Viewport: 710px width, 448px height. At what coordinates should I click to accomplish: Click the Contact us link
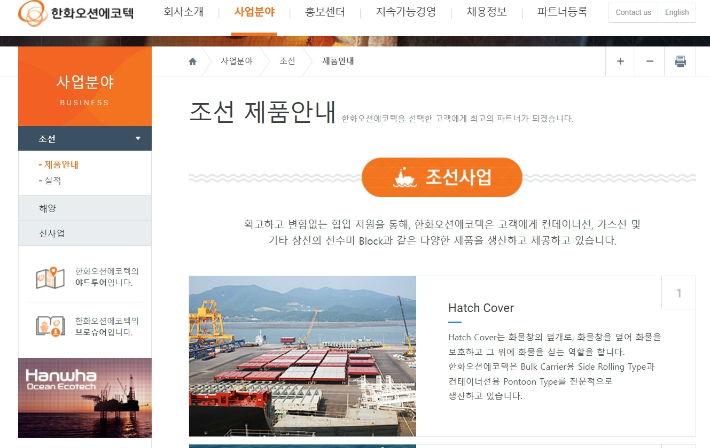[x=633, y=13]
